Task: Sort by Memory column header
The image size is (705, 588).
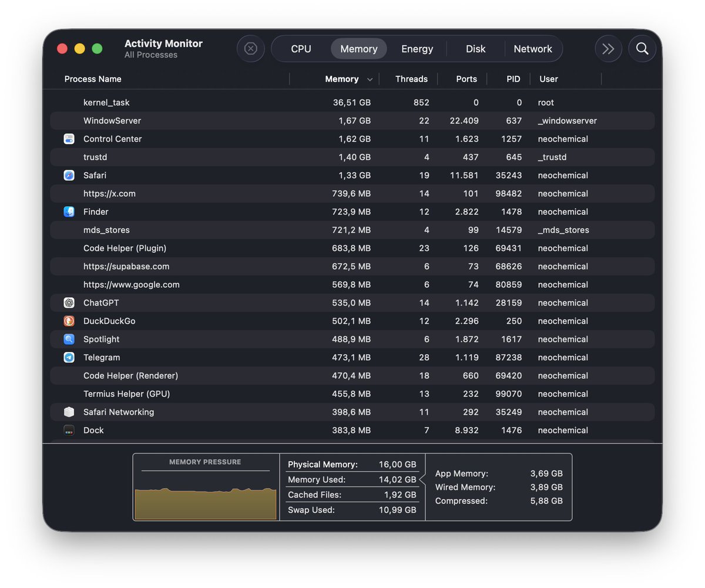Action: pyautogui.click(x=342, y=79)
